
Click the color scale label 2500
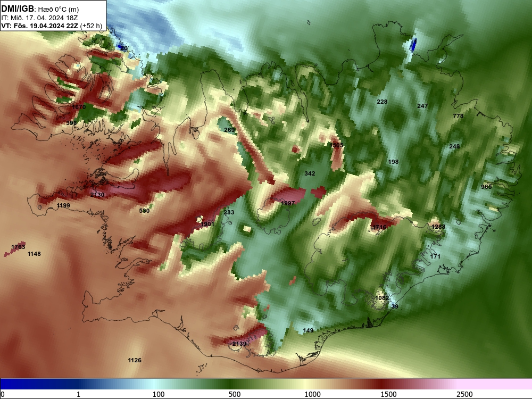464,394
